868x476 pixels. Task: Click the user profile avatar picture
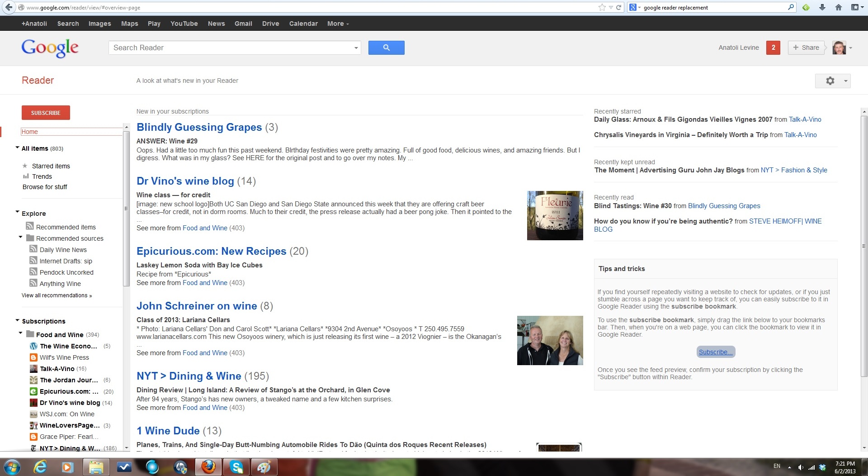click(x=839, y=48)
